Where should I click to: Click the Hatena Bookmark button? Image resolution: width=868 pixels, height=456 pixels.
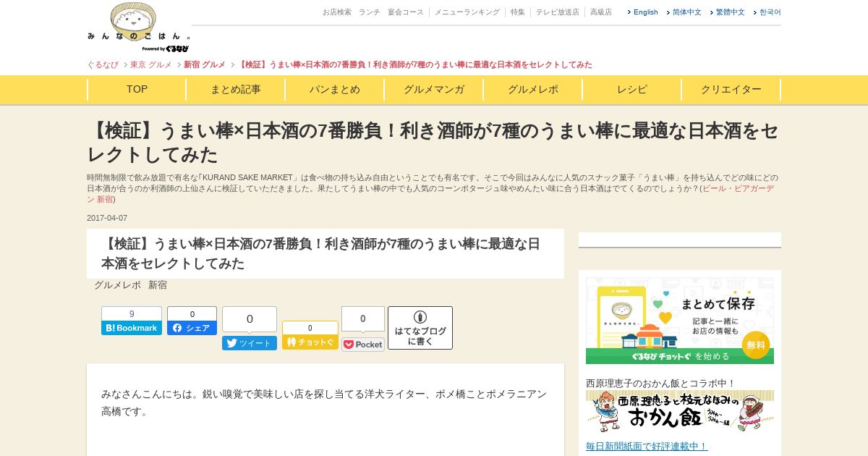(132, 328)
